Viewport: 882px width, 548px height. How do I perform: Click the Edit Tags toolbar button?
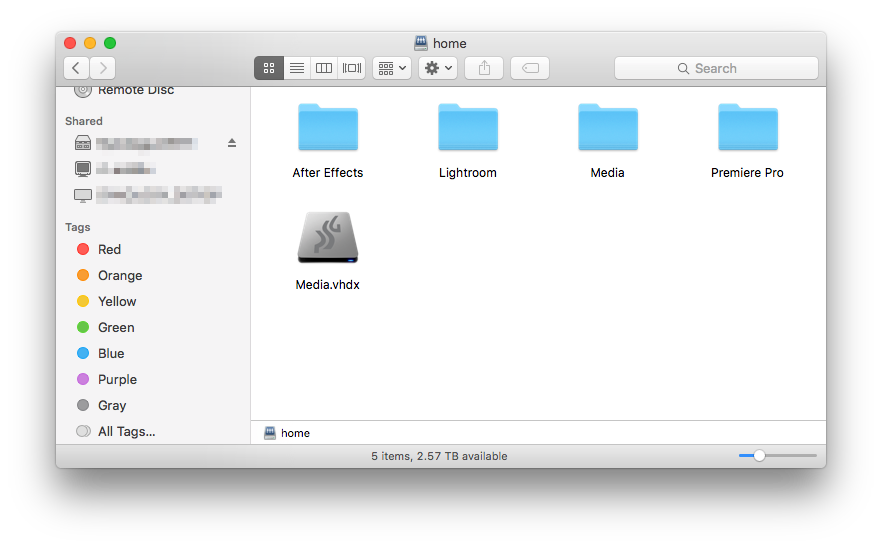click(530, 68)
